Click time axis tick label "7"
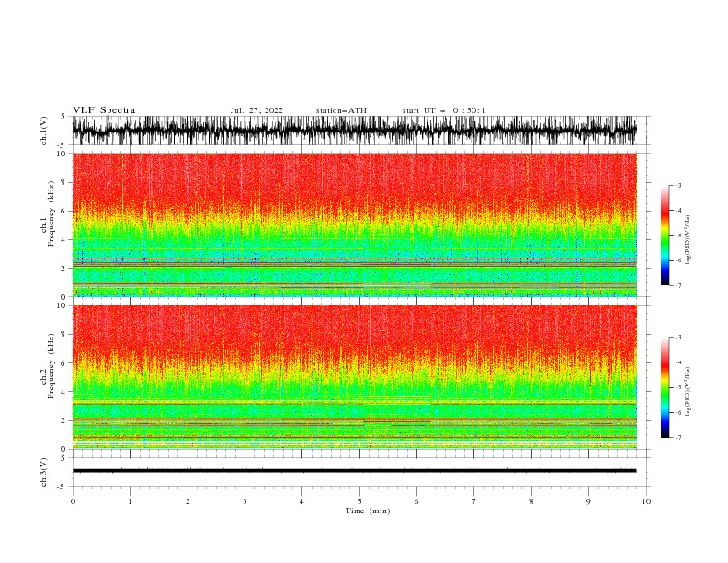 474,501
